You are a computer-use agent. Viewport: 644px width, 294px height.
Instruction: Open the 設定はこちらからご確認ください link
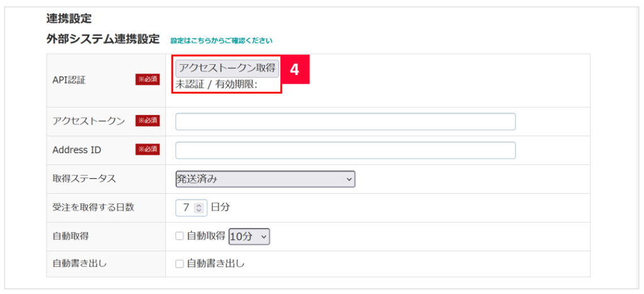click(221, 40)
